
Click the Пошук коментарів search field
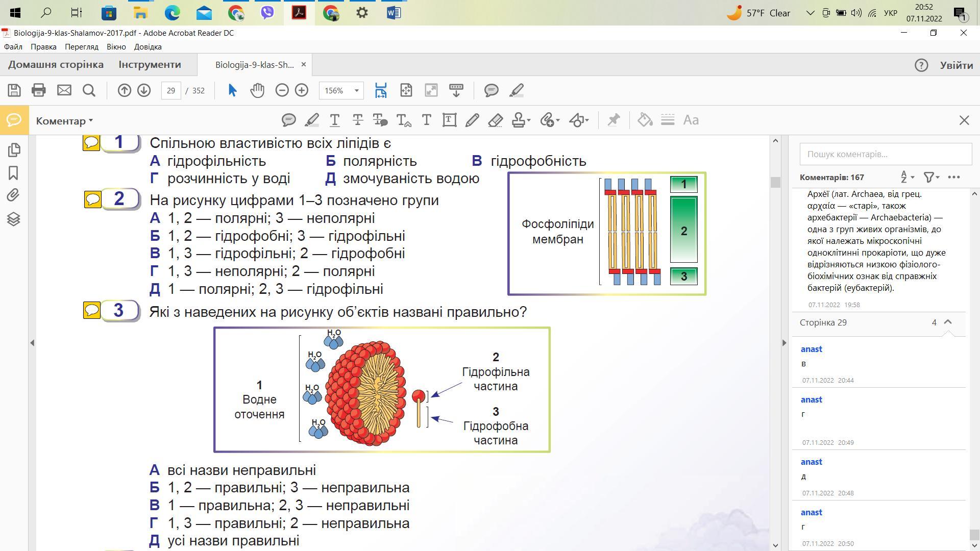[x=886, y=154]
